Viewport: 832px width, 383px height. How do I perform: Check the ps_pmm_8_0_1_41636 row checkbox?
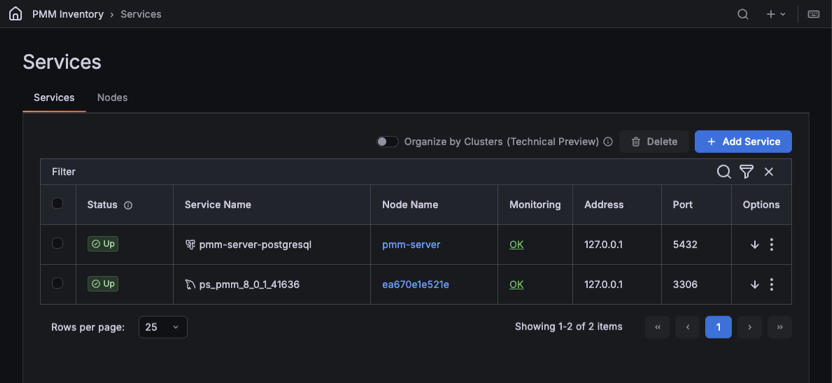click(x=57, y=283)
